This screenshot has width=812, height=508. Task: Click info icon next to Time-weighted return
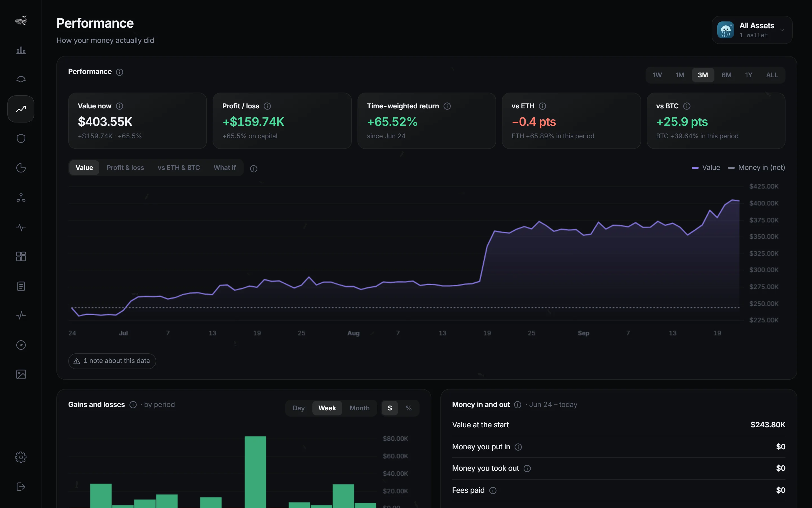[447, 106]
